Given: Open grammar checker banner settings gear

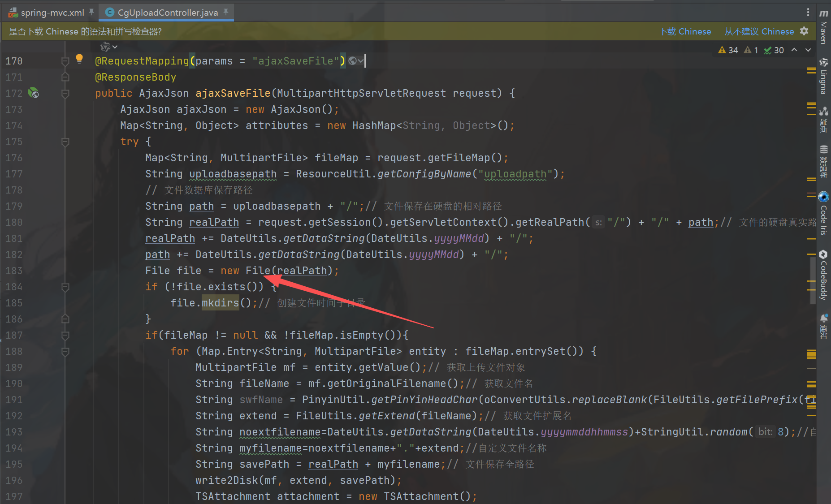Looking at the screenshot, I should [x=804, y=31].
